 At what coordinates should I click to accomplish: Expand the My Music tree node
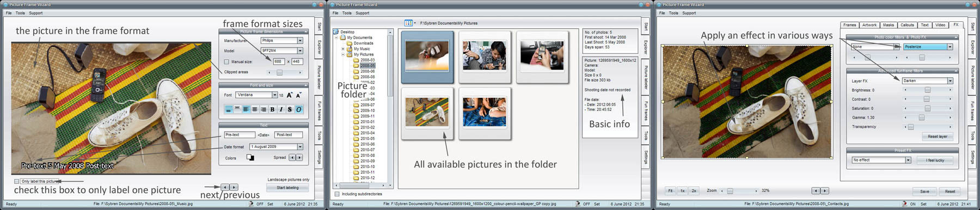(343, 49)
